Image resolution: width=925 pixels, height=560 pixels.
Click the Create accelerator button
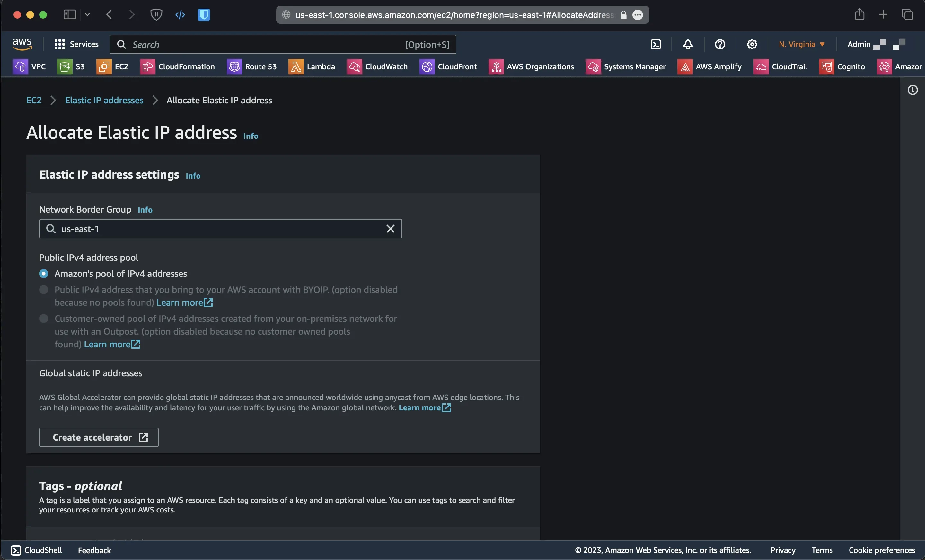coord(99,437)
